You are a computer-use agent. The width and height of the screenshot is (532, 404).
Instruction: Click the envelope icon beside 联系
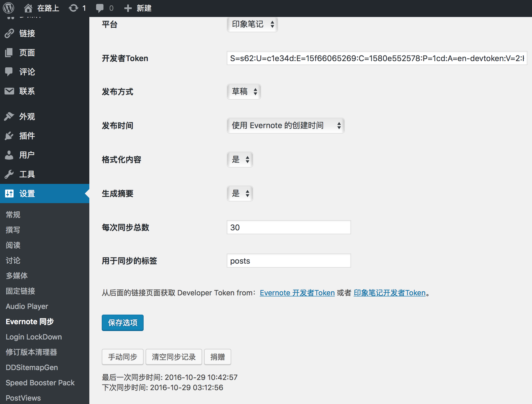point(9,91)
